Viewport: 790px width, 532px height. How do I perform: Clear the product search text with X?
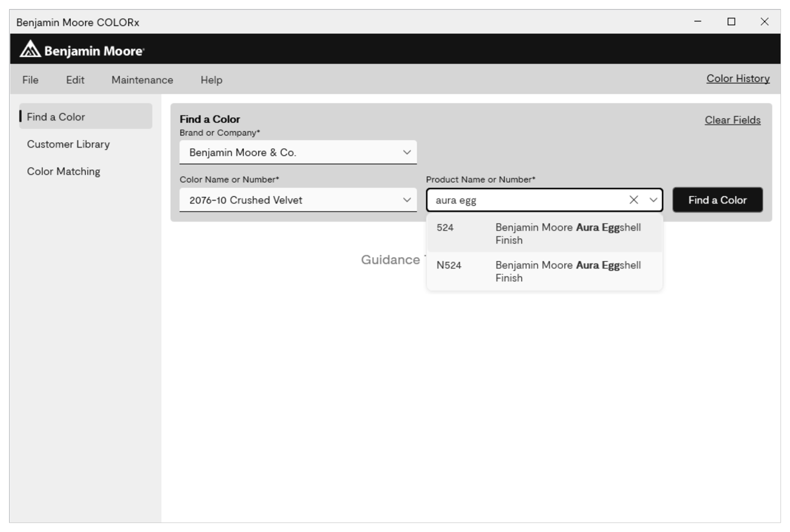click(x=634, y=200)
